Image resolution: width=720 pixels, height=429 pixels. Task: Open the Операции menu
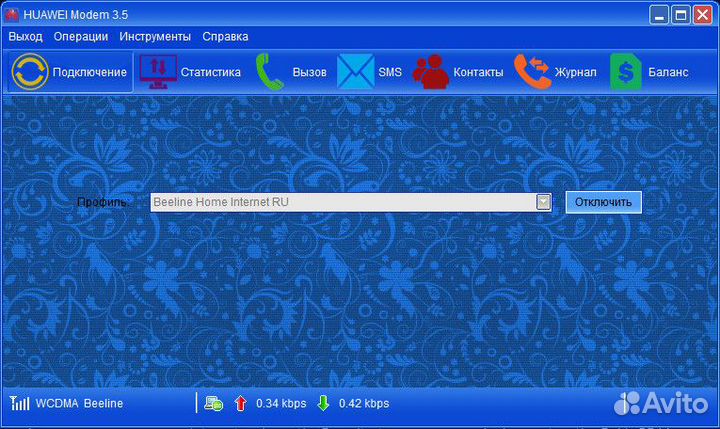click(x=81, y=36)
